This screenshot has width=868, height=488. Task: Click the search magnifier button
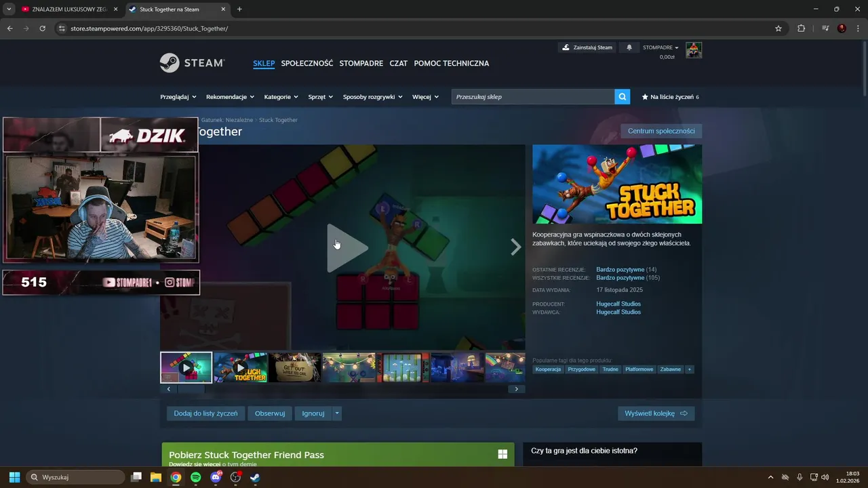623,97
